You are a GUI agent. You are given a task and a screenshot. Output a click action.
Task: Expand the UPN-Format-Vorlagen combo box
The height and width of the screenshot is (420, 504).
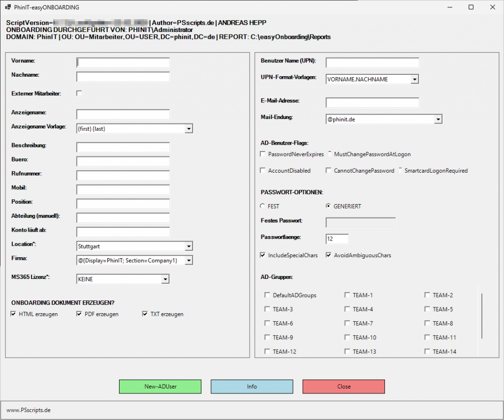[414, 79]
